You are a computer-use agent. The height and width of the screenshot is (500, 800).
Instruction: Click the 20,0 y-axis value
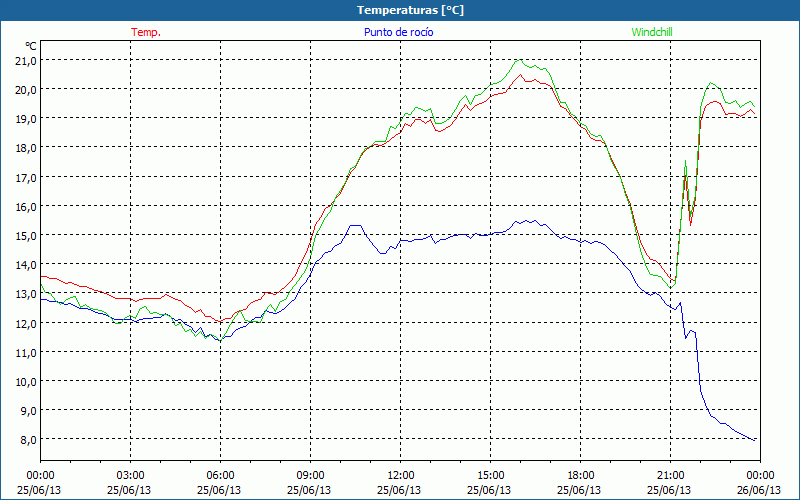click(26, 90)
